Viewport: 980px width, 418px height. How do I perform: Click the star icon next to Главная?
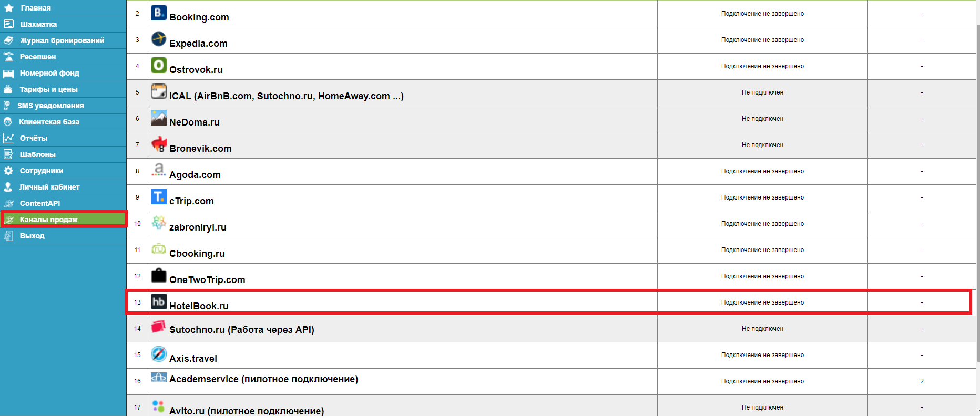(x=9, y=8)
